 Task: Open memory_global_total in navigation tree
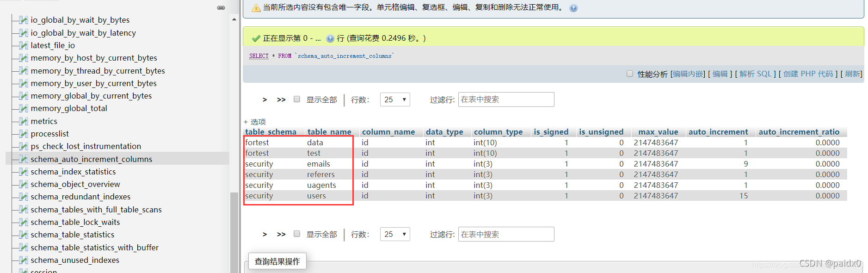(69, 108)
